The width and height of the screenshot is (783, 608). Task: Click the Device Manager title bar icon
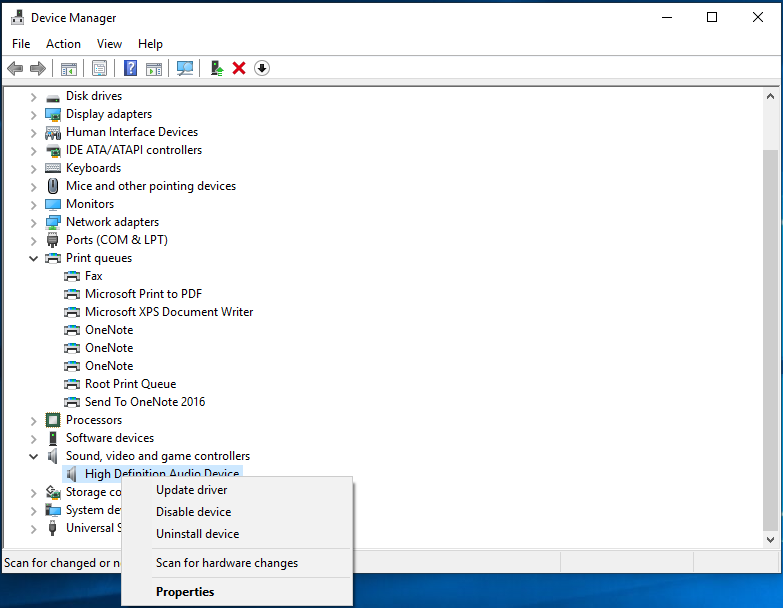17,17
